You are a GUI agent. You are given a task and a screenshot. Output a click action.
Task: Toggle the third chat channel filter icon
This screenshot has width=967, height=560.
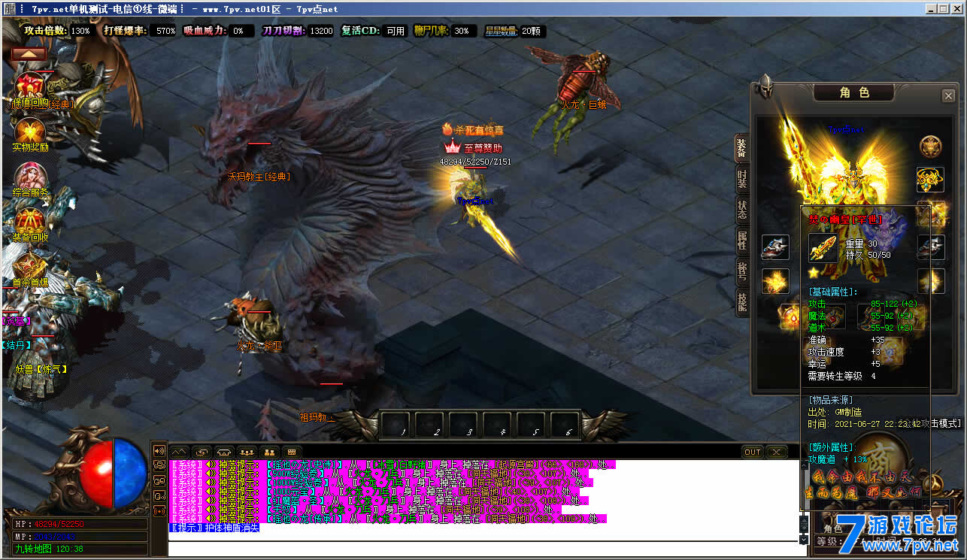pyautogui.click(x=159, y=481)
